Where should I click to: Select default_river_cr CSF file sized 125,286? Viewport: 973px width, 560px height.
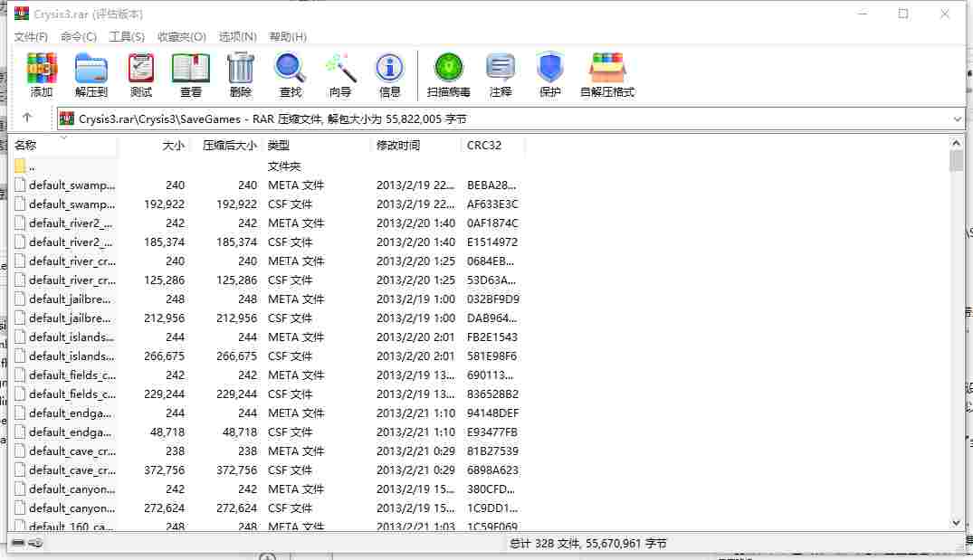click(267, 280)
